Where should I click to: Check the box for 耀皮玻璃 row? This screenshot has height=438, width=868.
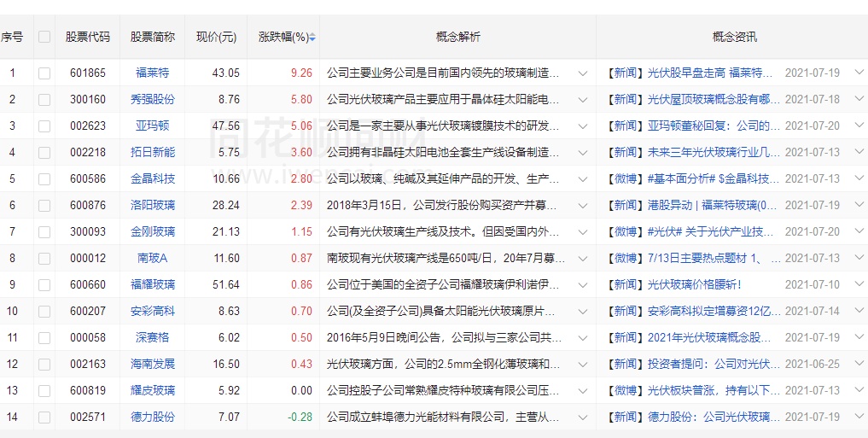tap(44, 391)
